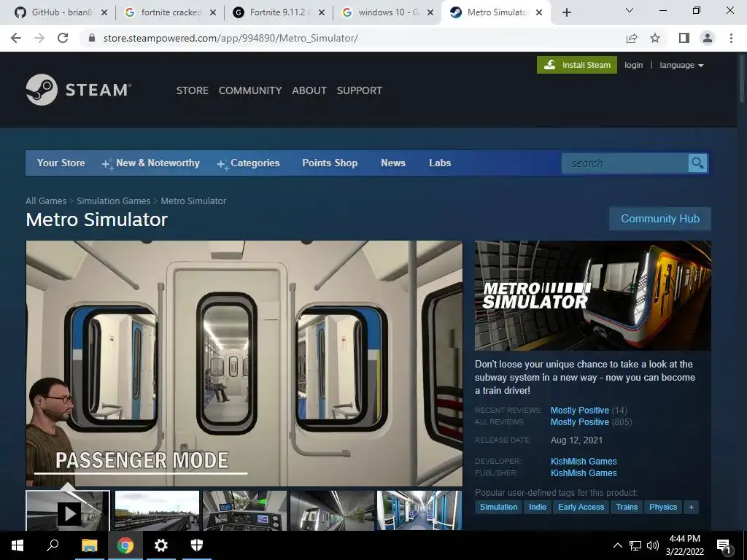Open Settings gear from taskbar
This screenshot has width=747, height=560.
(x=161, y=545)
